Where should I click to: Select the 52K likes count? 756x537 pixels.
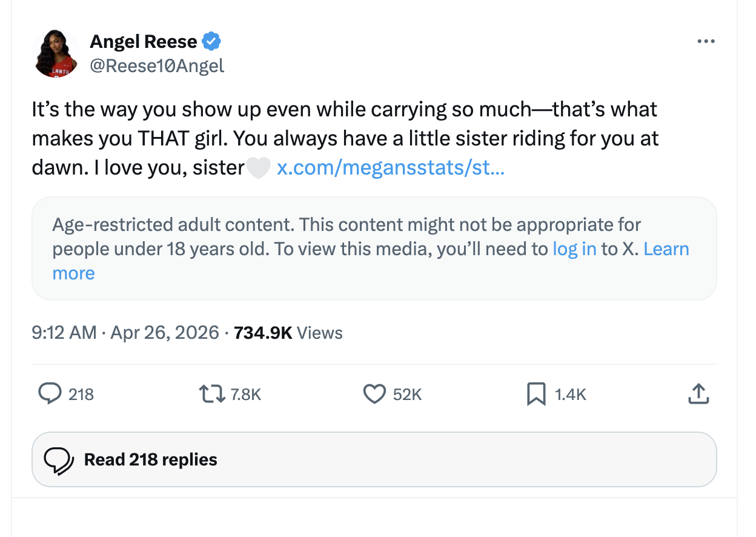tap(407, 395)
